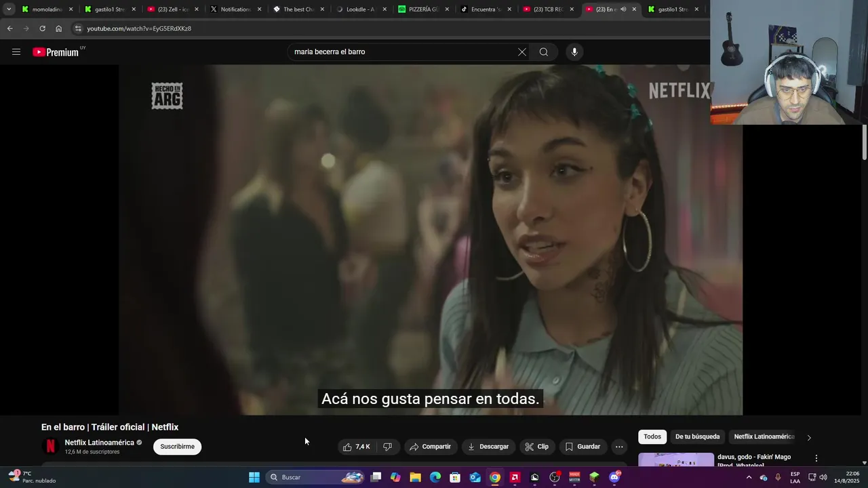
Task: Open Netflix Latinoamérica channel avatar
Action: pyautogui.click(x=50, y=447)
